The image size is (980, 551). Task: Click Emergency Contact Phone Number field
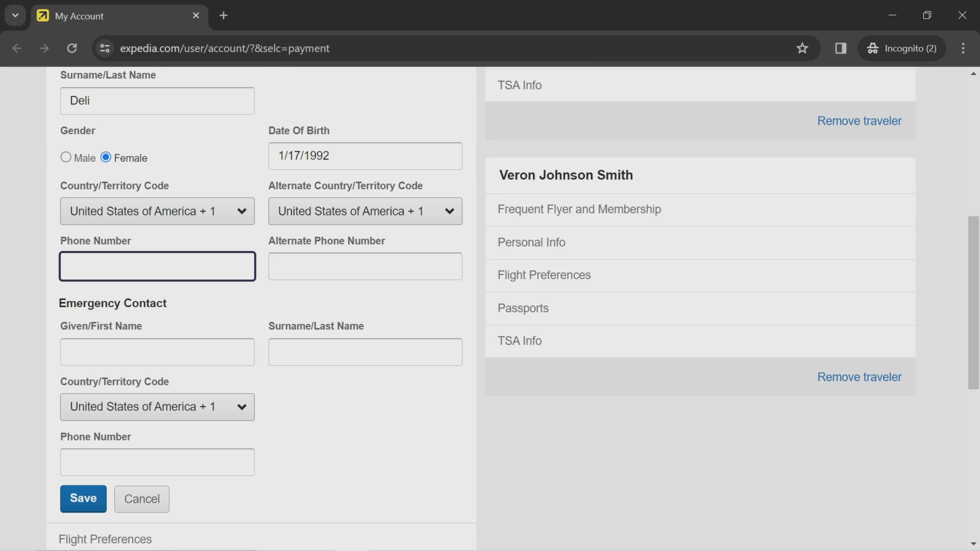[x=157, y=462]
